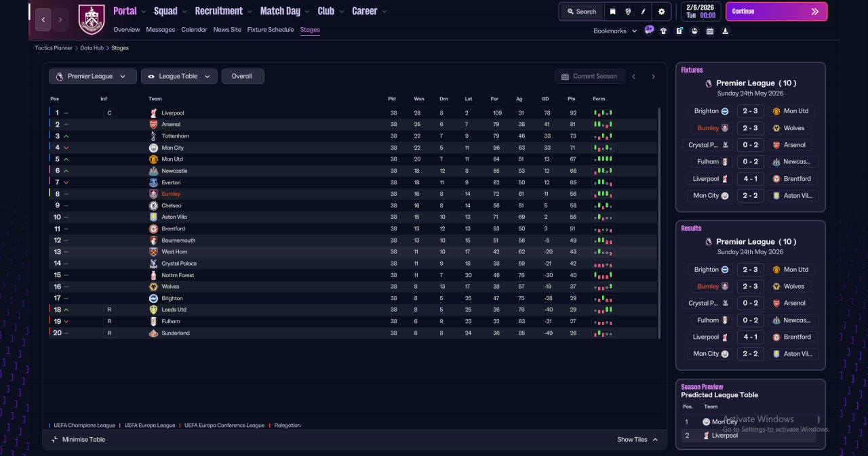868x456 pixels.
Task: Click the Current Season button
Action: pos(590,77)
